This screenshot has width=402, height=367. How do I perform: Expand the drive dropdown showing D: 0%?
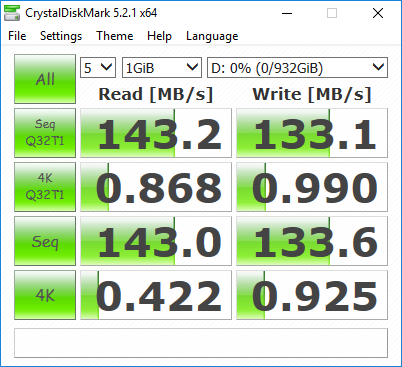point(297,68)
